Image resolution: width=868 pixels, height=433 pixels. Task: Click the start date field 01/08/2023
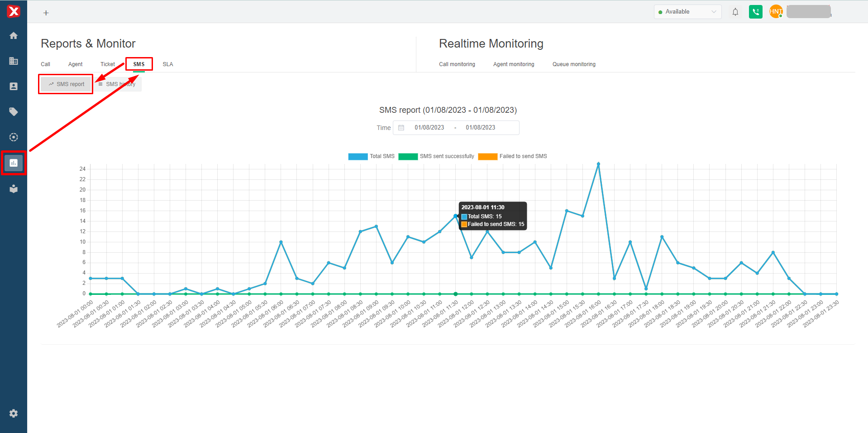(429, 128)
